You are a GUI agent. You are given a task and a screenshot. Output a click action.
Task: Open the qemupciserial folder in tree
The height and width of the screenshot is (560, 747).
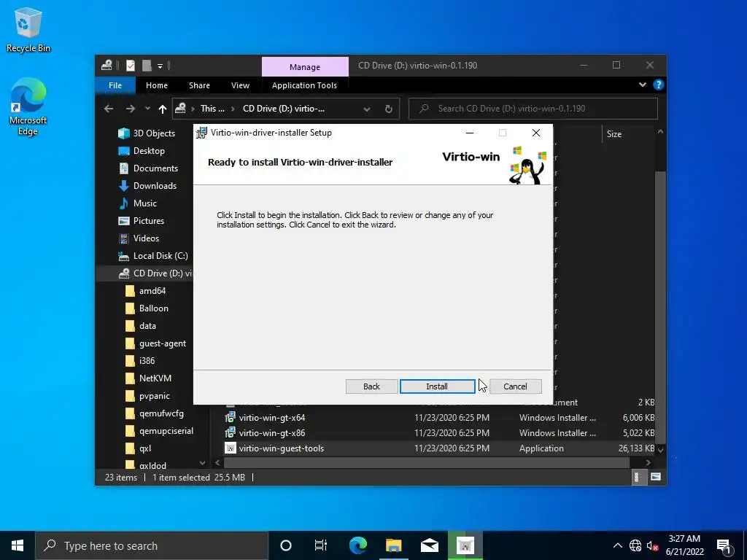click(159, 431)
